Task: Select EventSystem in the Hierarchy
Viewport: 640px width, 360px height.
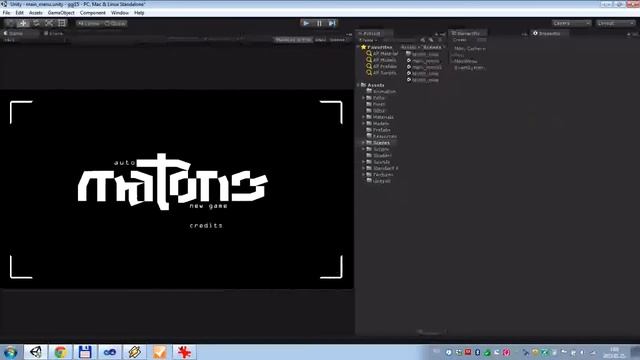Action: (469, 68)
